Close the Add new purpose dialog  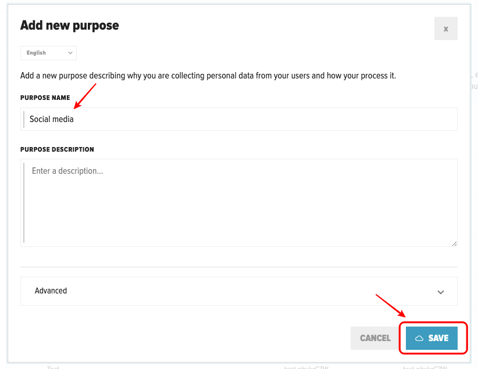pyautogui.click(x=446, y=29)
